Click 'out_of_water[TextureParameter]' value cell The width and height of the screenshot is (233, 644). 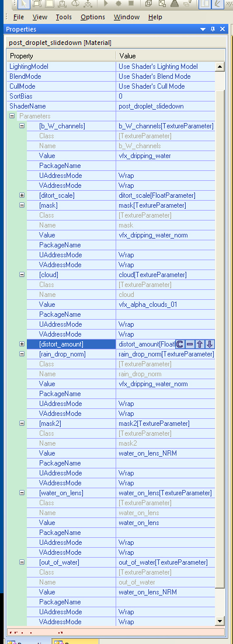tap(166, 562)
